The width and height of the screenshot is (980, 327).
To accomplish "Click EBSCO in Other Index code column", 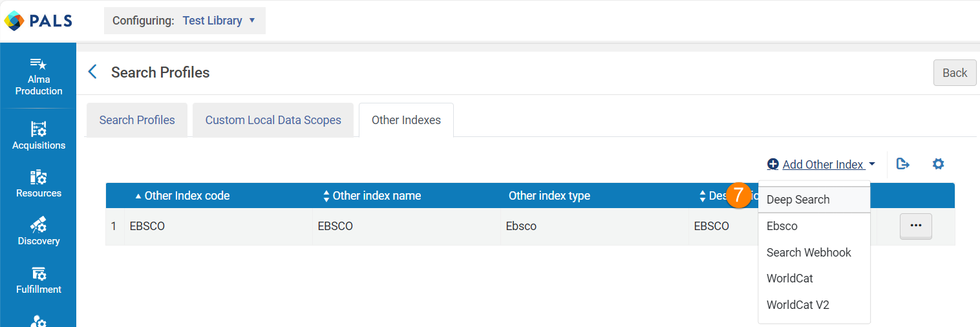I will coord(147,226).
